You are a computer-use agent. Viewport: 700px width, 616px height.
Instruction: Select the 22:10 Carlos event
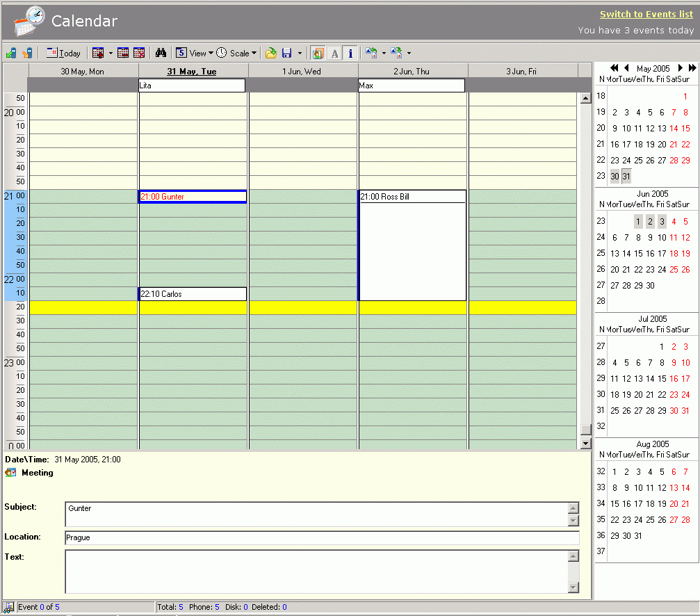[x=193, y=293]
